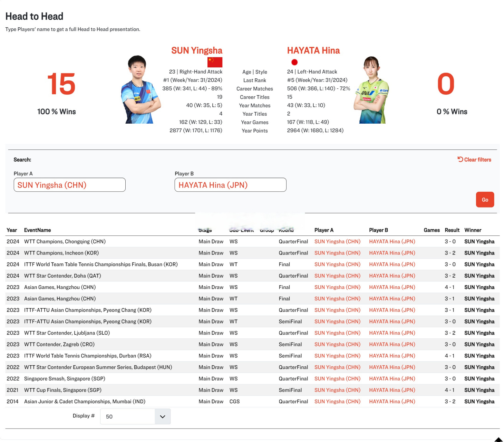Sort by the Result column header
The width and height of the screenshot is (504, 442).
452,230
